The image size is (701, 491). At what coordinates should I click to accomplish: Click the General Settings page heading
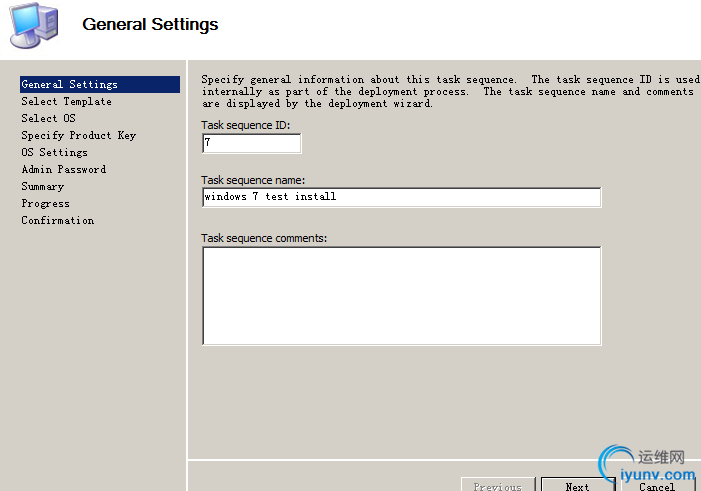pos(150,24)
